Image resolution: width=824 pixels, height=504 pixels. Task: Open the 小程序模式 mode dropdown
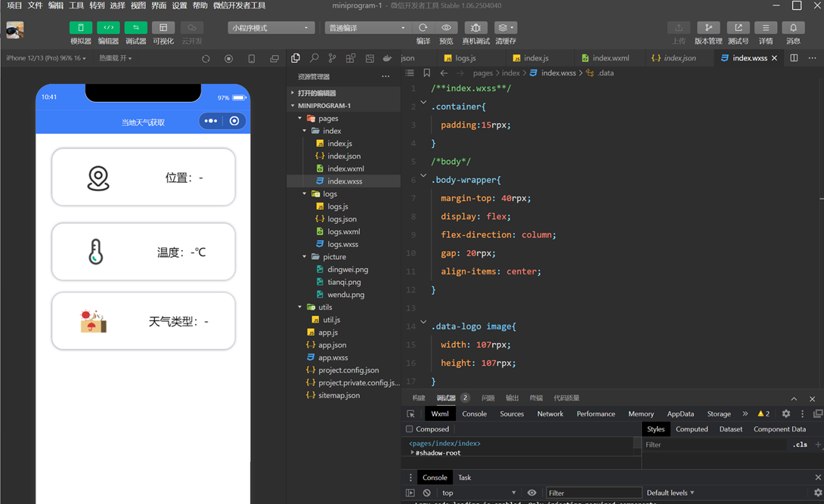tap(271, 28)
